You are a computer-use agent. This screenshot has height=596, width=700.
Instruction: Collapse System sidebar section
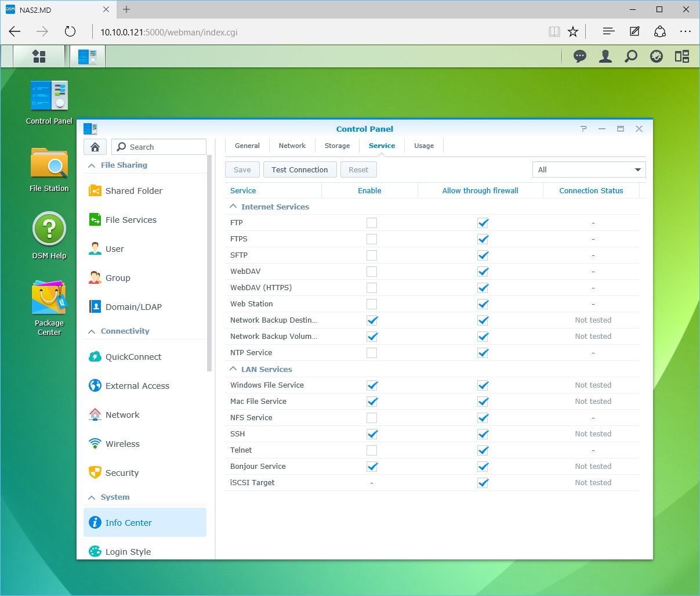click(92, 497)
